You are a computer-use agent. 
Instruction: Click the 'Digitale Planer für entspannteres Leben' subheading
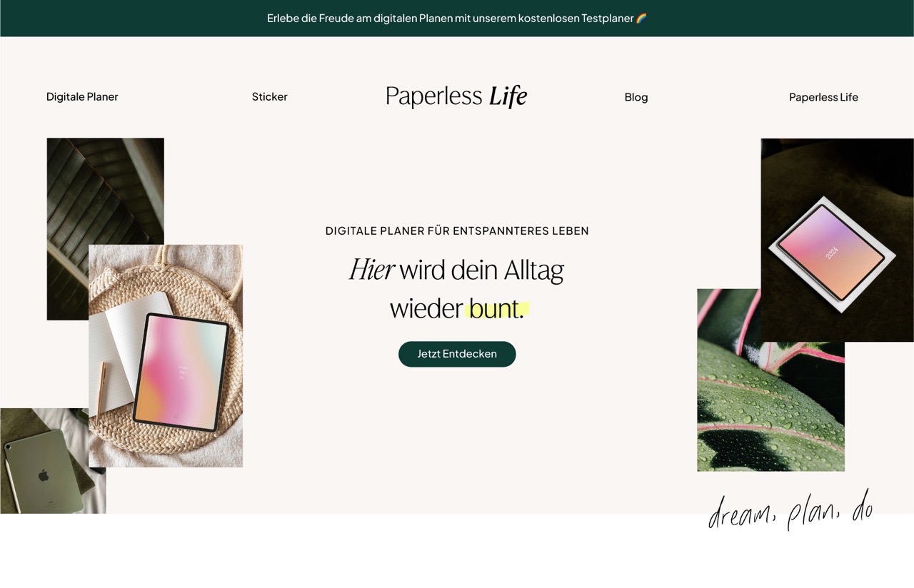(x=457, y=230)
